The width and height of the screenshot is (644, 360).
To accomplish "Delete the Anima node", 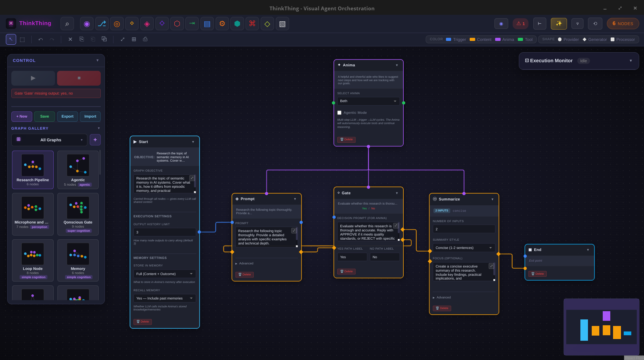I will coord(346,140).
